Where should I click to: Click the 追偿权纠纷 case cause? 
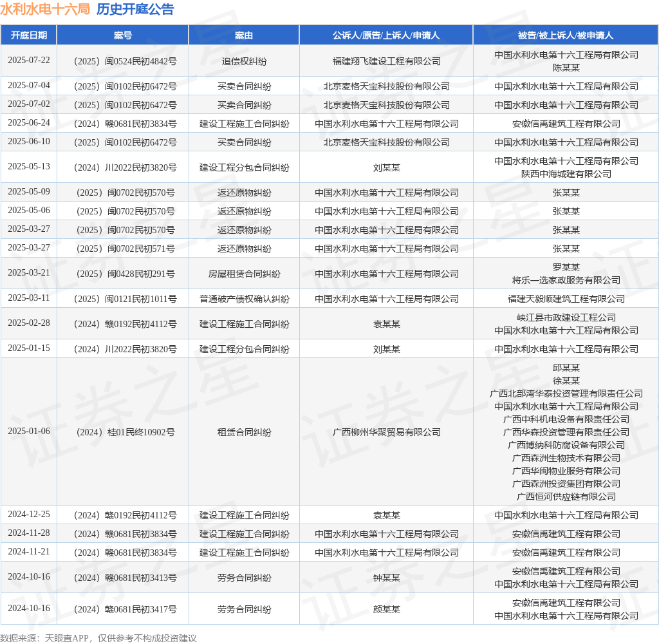point(244,61)
